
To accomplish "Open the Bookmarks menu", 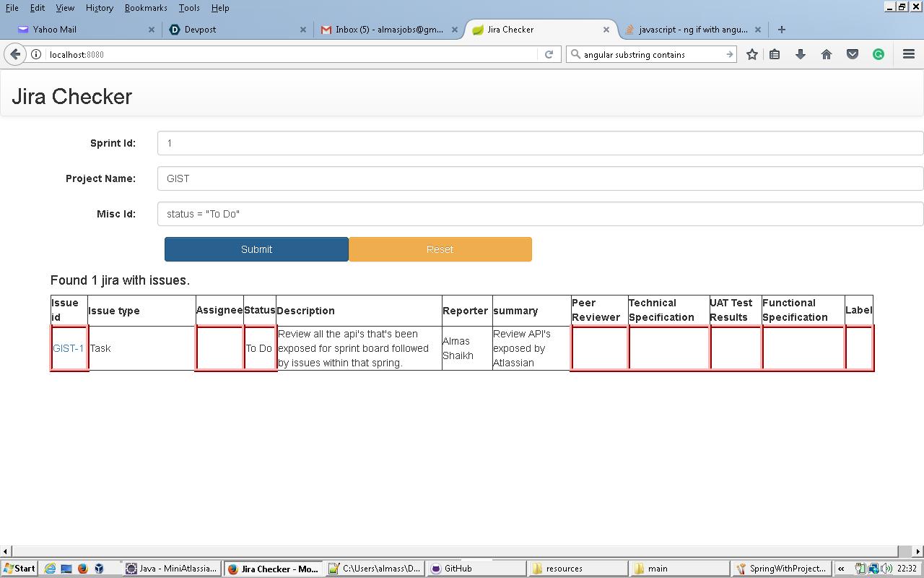I will pos(146,7).
